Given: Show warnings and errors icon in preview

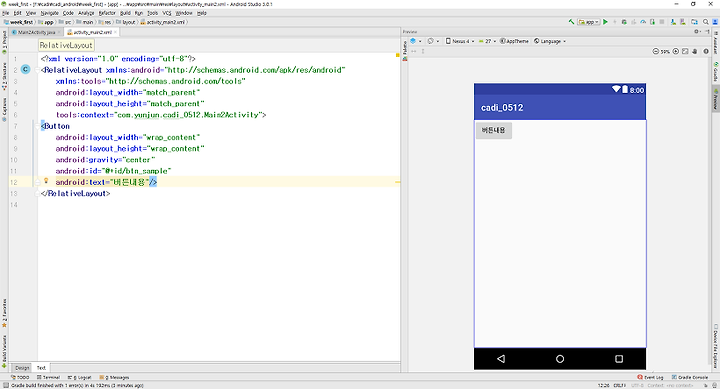Looking at the screenshot, I should (706, 51).
